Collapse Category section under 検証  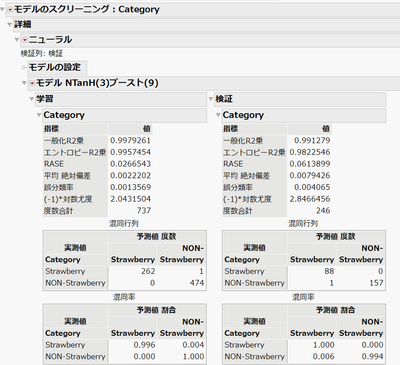[218, 115]
